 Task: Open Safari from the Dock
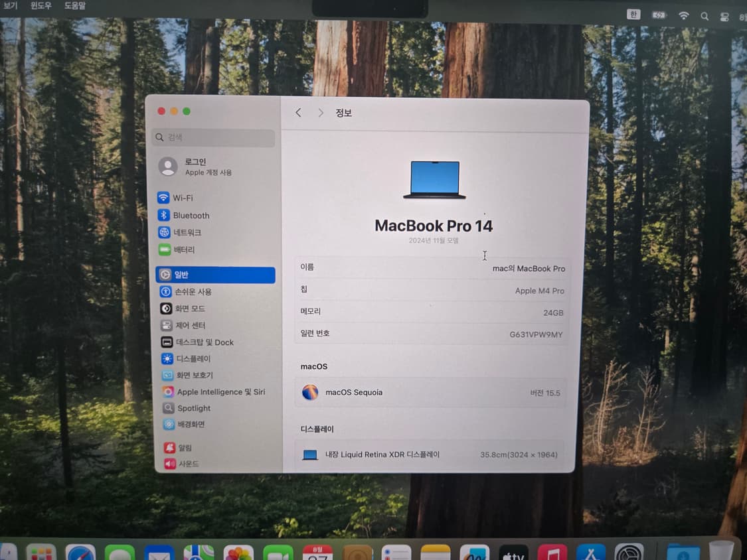click(80, 552)
